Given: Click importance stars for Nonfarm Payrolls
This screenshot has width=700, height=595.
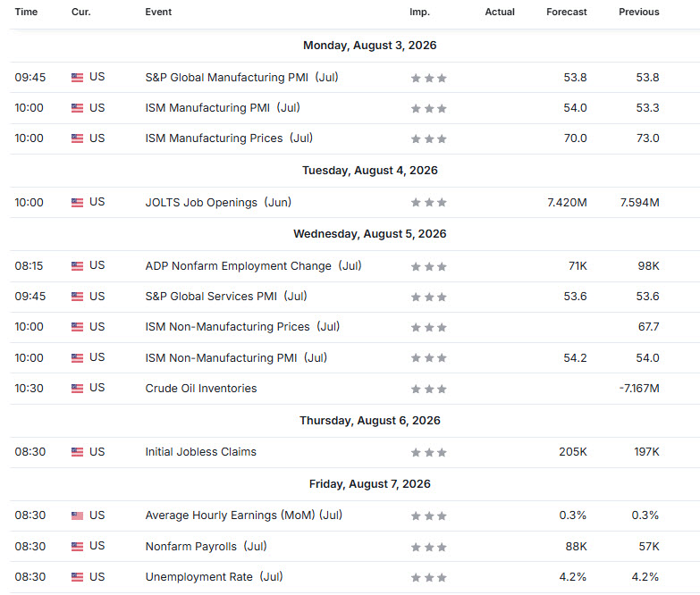Looking at the screenshot, I should (428, 548).
